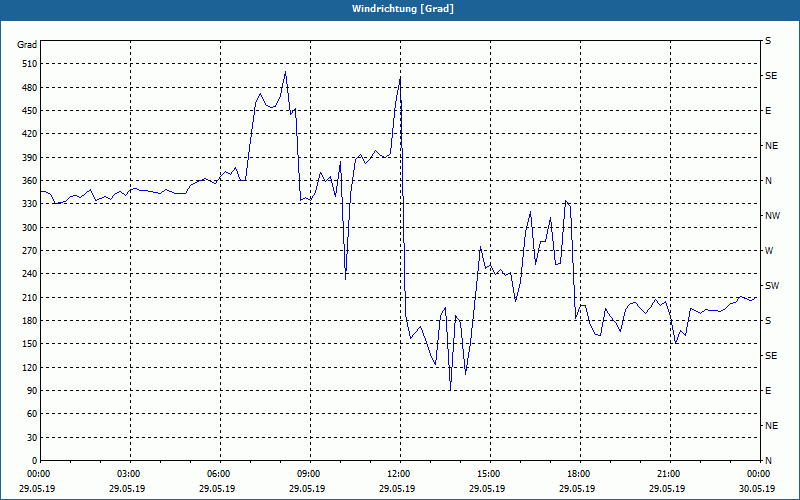
Task: Click the N compass label on 0 baseline
Action: [768, 461]
